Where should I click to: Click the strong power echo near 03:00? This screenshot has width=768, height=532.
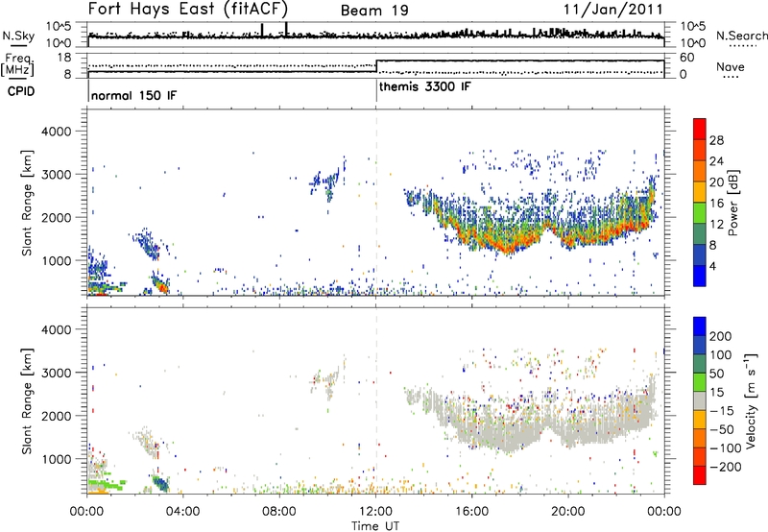click(160, 284)
